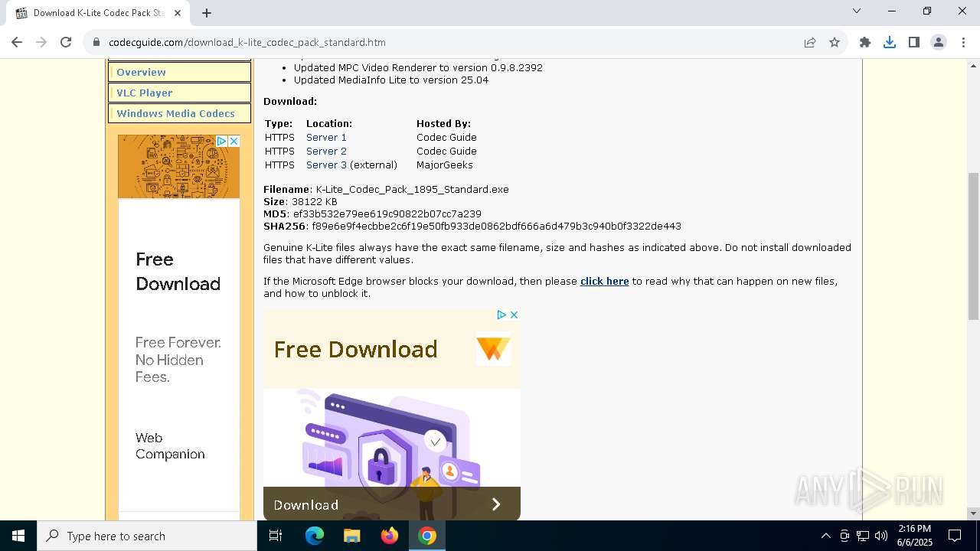Download from Server 3 external mirror

pyautogui.click(x=326, y=165)
